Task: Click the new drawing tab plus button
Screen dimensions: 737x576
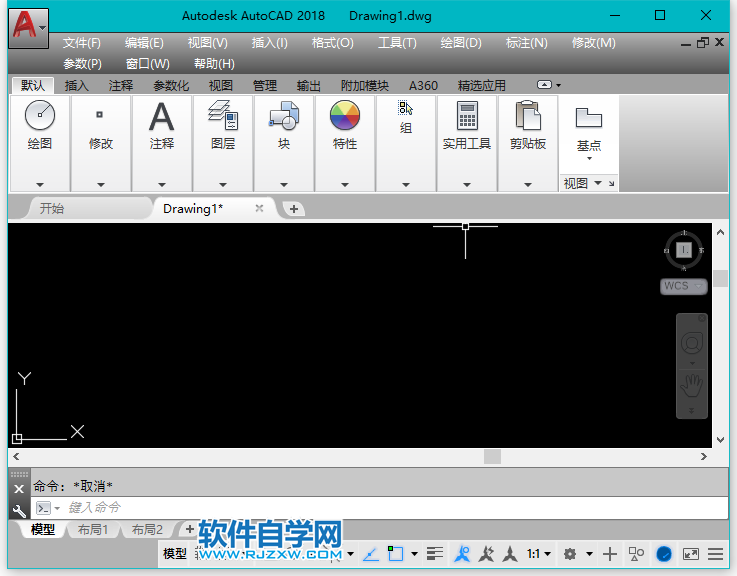Action: (x=294, y=209)
